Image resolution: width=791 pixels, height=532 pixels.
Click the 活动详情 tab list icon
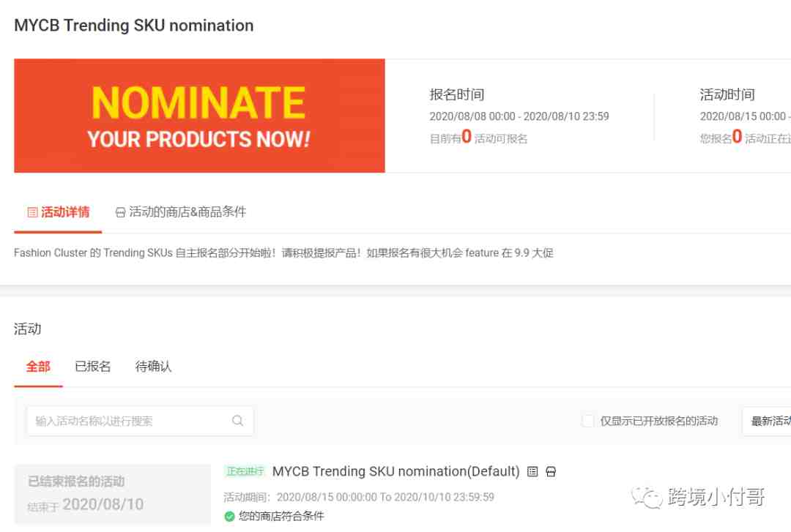tap(32, 212)
